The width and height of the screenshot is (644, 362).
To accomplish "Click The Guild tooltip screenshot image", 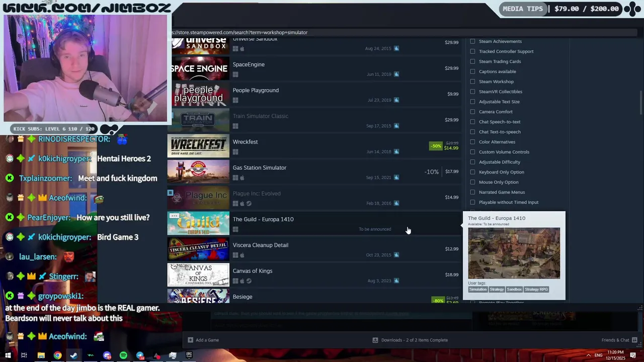I will click(x=514, y=253).
